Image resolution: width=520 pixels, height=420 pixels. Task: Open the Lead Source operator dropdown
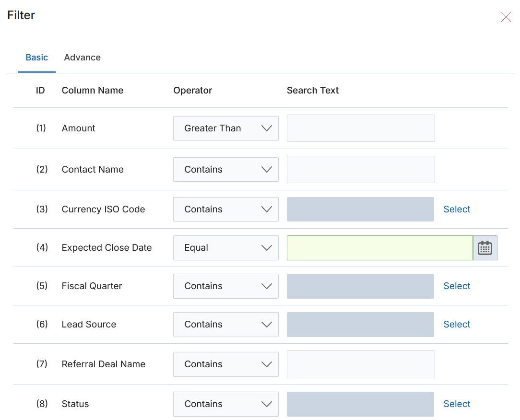click(x=226, y=325)
